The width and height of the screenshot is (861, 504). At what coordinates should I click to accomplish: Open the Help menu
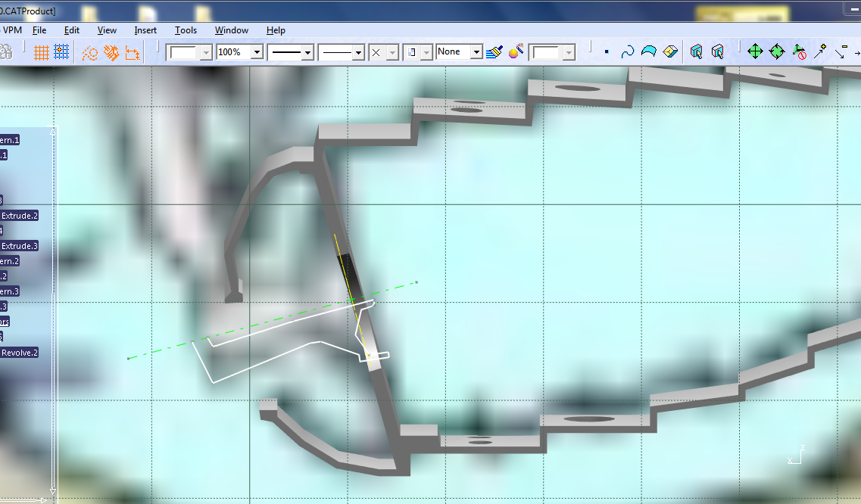tap(276, 30)
